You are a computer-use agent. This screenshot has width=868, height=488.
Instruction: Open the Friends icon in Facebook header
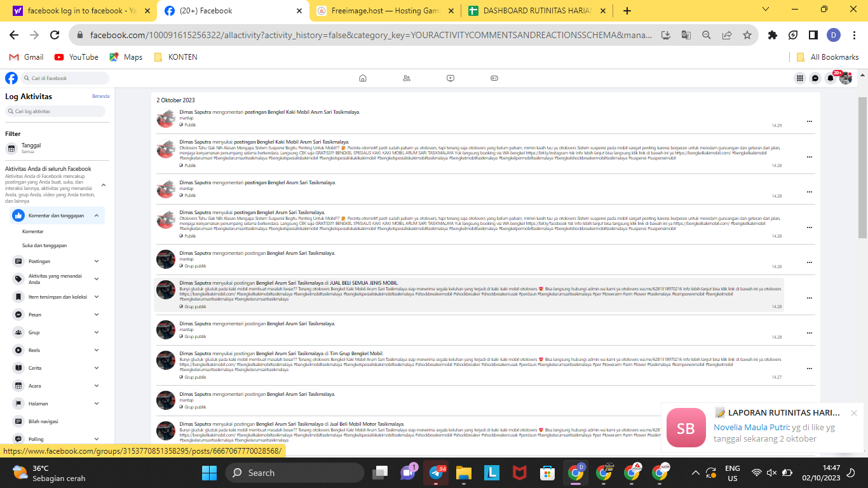click(x=407, y=78)
